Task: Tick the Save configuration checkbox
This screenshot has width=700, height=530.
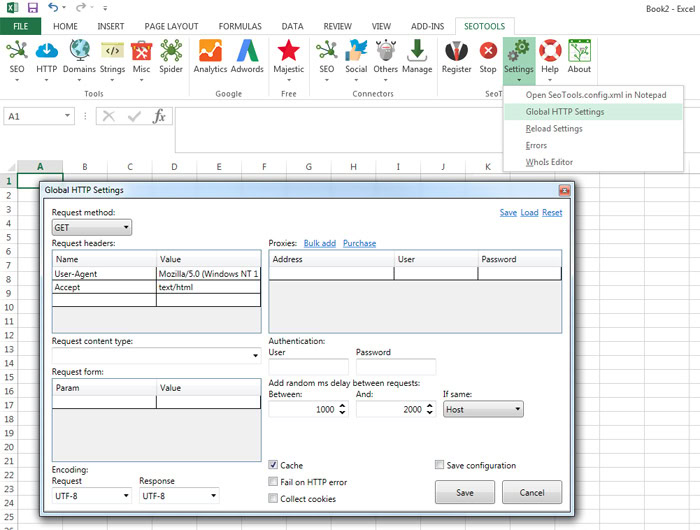Action: pyautogui.click(x=440, y=465)
